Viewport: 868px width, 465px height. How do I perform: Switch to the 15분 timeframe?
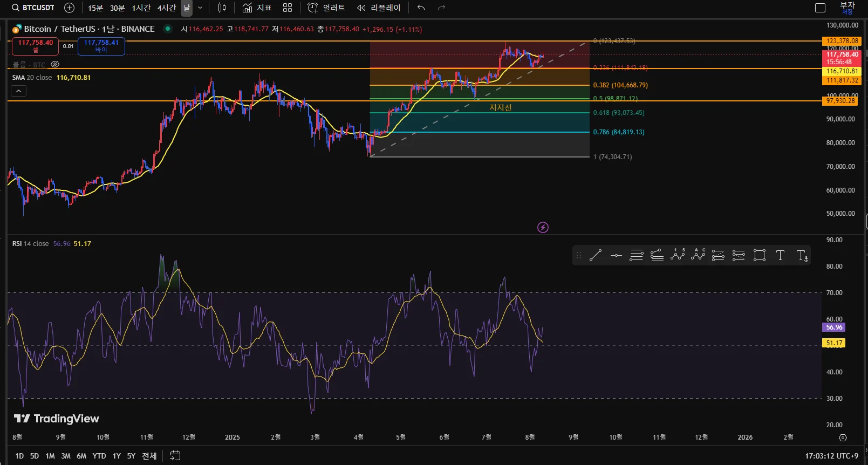[x=95, y=8]
